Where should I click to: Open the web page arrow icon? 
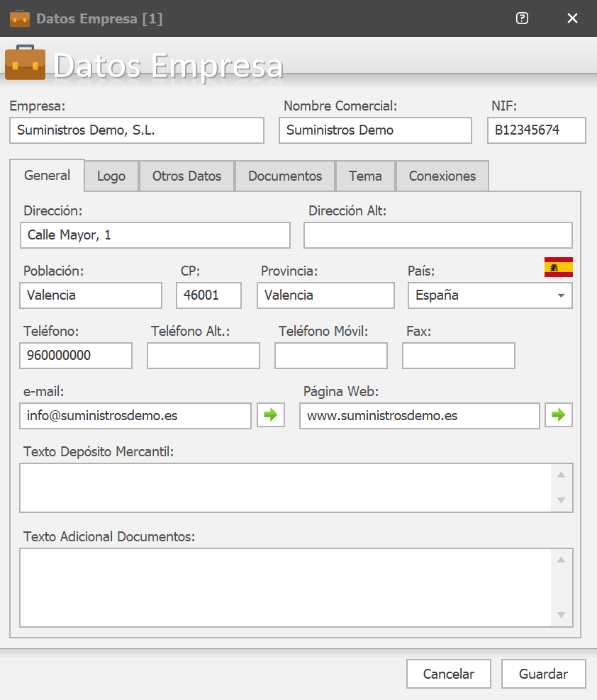(x=559, y=415)
